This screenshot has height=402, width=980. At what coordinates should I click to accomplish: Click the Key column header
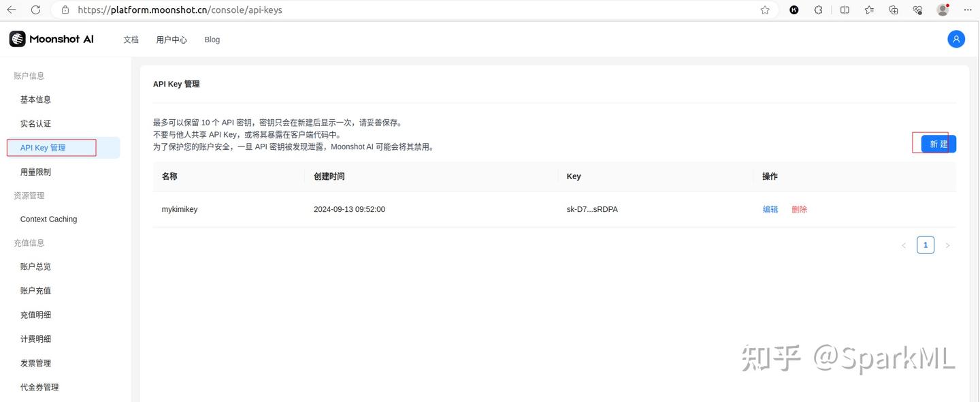pos(574,176)
